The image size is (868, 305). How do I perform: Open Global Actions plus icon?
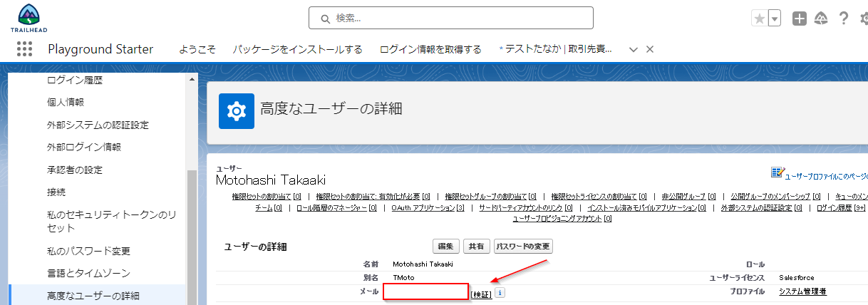point(800,19)
